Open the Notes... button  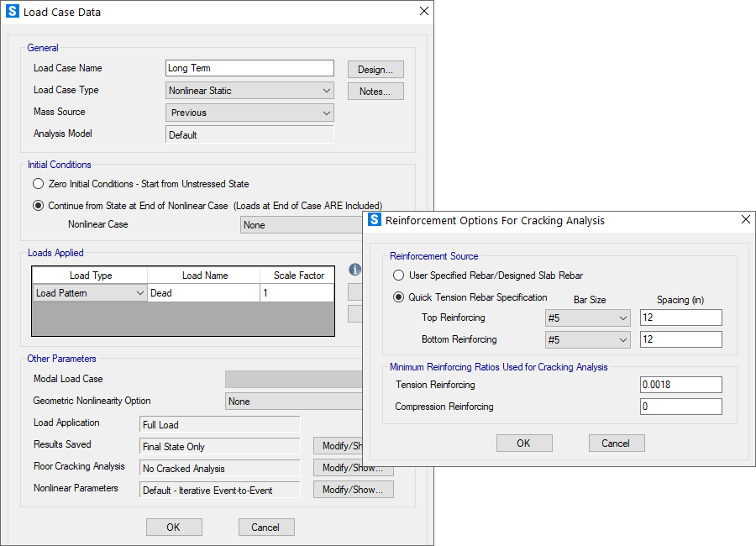click(x=375, y=92)
